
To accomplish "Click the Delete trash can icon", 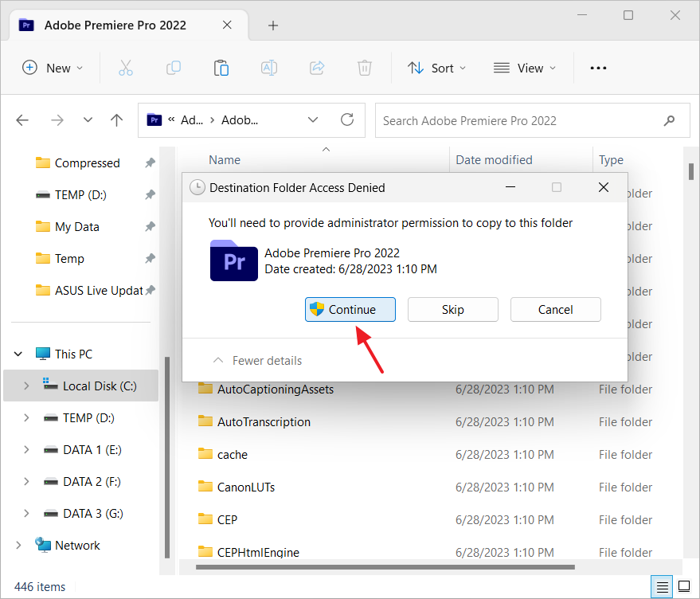I will [x=365, y=68].
